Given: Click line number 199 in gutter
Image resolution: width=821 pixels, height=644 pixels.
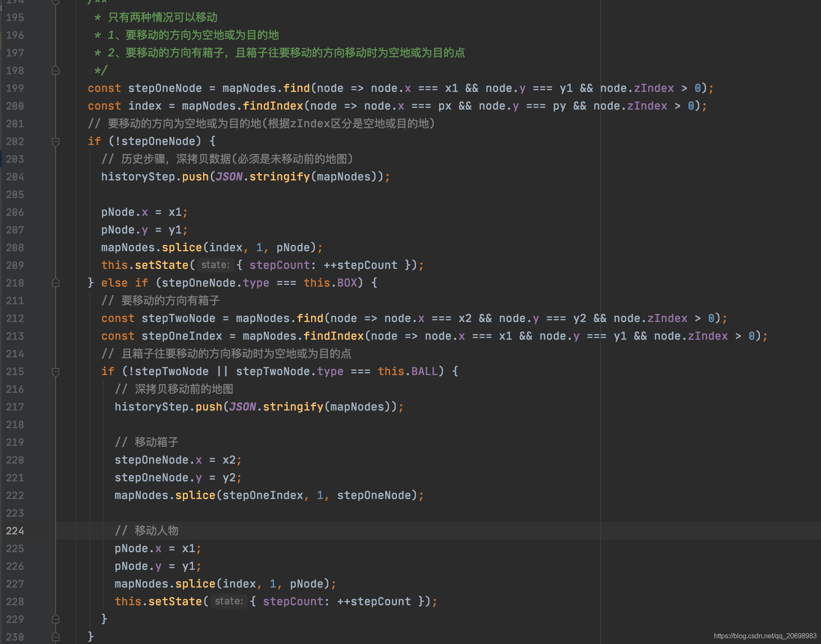Looking at the screenshot, I should click(x=15, y=88).
